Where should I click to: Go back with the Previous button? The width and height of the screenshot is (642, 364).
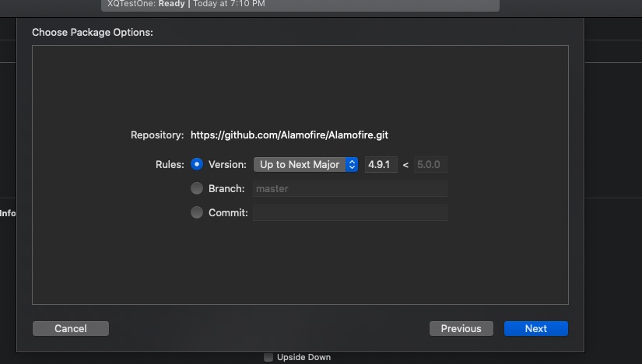coord(461,328)
